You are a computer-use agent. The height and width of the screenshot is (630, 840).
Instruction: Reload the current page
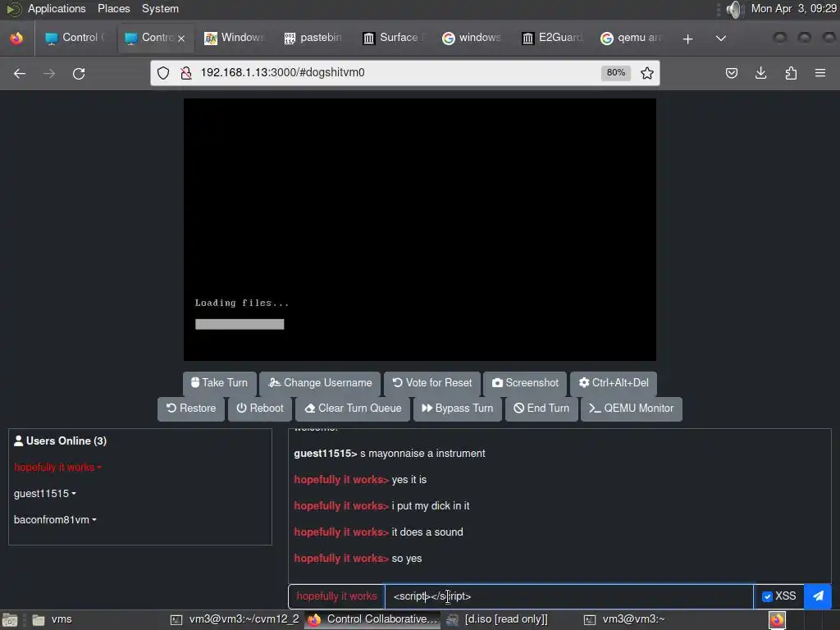[x=79, y=73]
